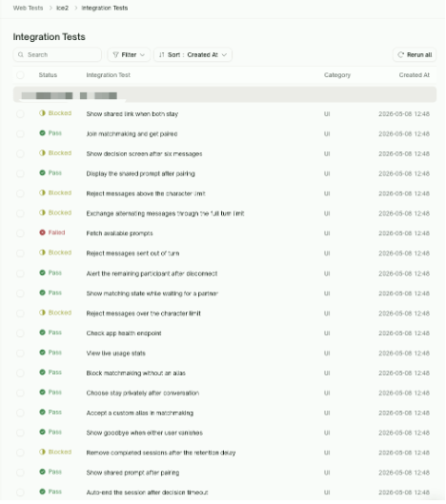Click the Blocked icon for 'Exchange alternating messages' row
The width and height of the screenshot is (446, 504).
42,212
